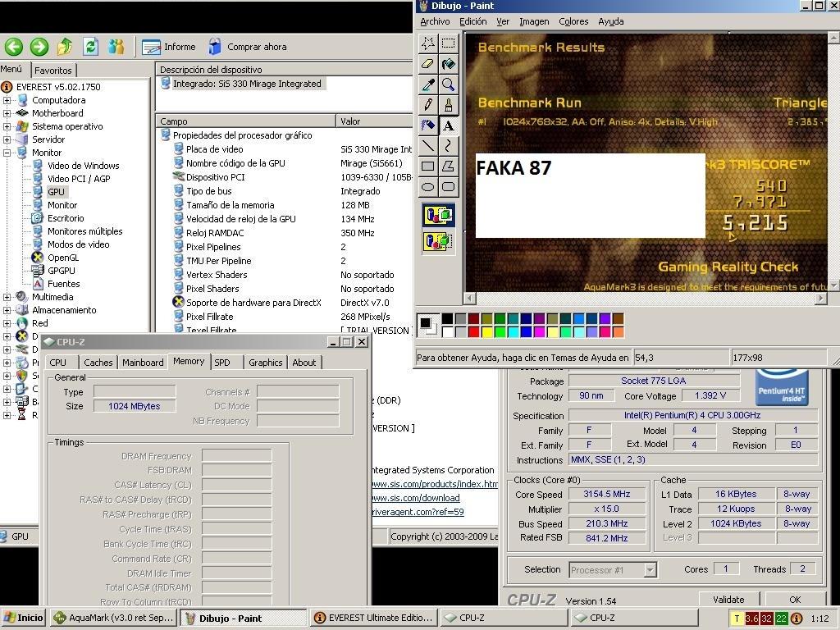Image resolution: width=840 pixels, height=630 pixels.
Task: Open the Informe report button
Action: click(x=169, y=47)
